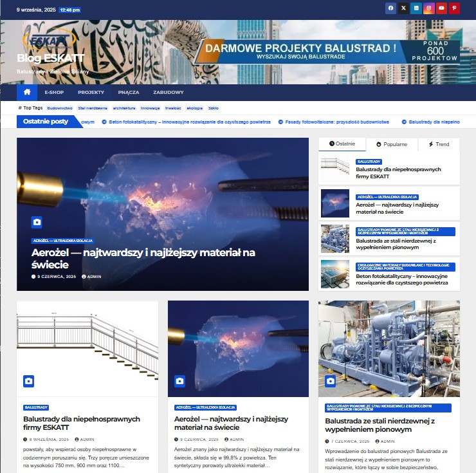
Task: Select the Innowacje top tag
Action: [x=151, y=108]
